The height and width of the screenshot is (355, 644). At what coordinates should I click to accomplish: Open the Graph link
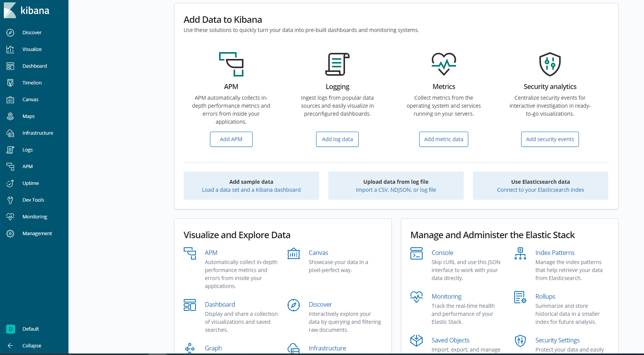213,348
